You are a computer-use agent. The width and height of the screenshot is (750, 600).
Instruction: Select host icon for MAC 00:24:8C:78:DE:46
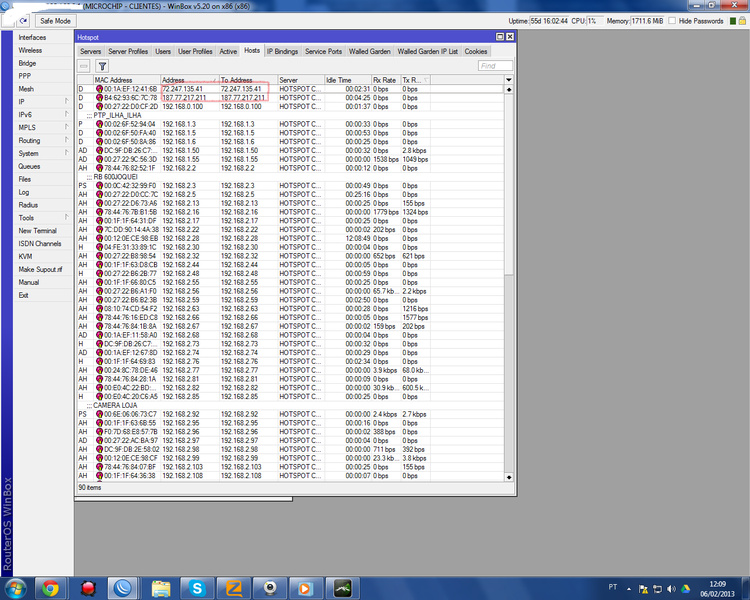point(99,370)
